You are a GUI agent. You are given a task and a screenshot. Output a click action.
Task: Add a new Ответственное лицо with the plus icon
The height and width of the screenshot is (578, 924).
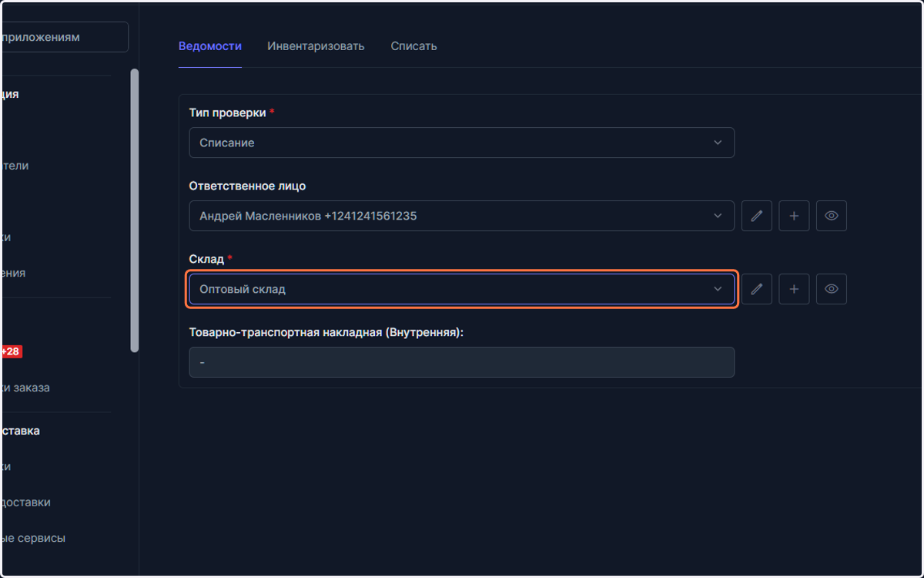(794, 216)
